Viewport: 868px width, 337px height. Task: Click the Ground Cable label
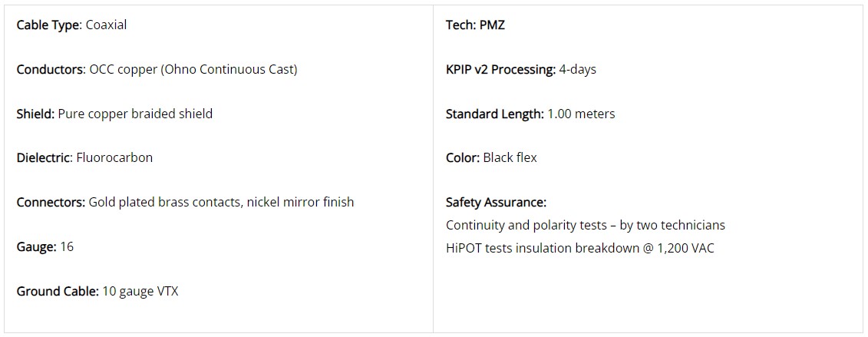[x=58, y=291]
